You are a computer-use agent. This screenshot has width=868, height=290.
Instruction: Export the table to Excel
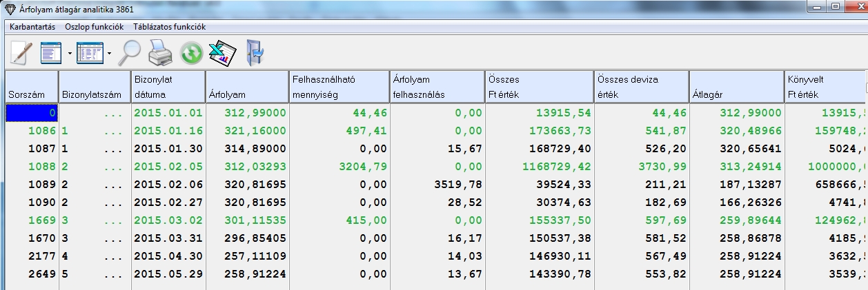pyautogui.click(x=222, y=53)
